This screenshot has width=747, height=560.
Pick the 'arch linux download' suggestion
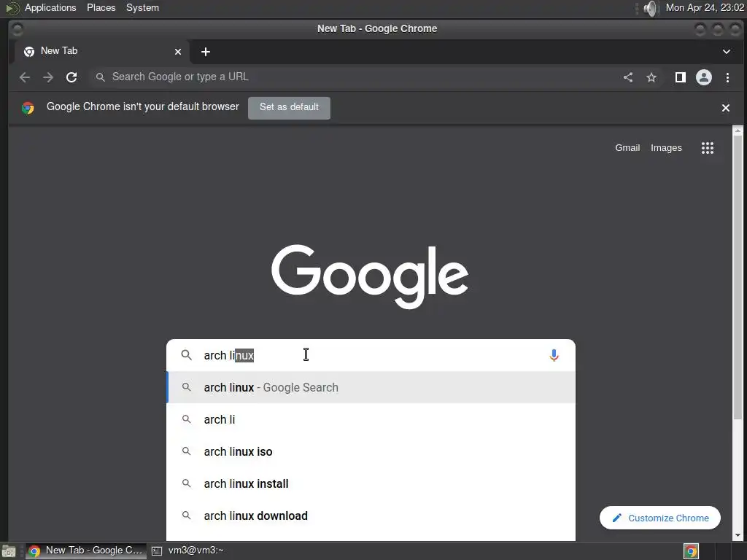(x=371, y=516)
